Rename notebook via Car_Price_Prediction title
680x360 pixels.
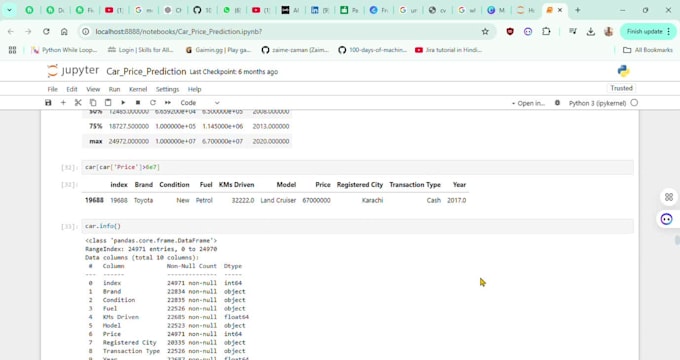146,72
